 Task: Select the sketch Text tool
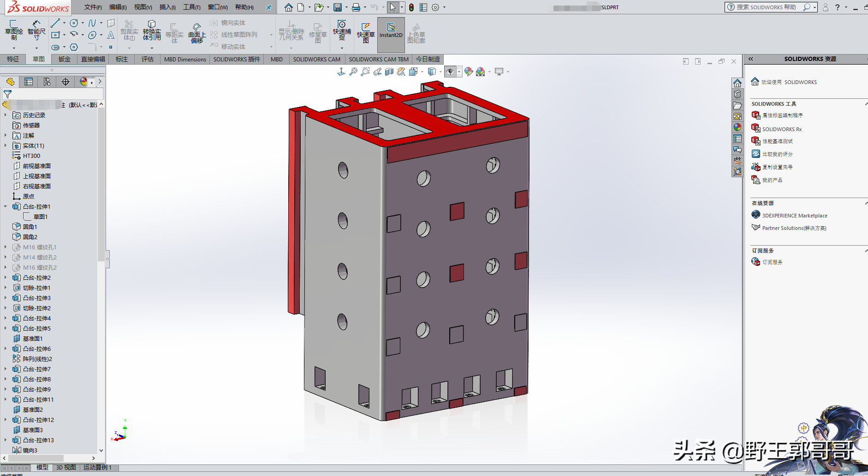[111, 35]
